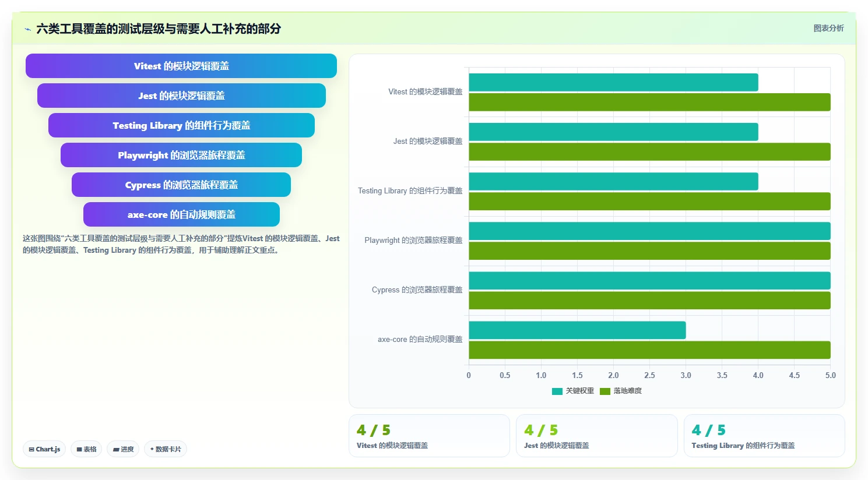This screenshot has height=480, width=868.
Task: Click the chart axis label Testing Library 的组件行为覆盖
Action: point(410,190)
